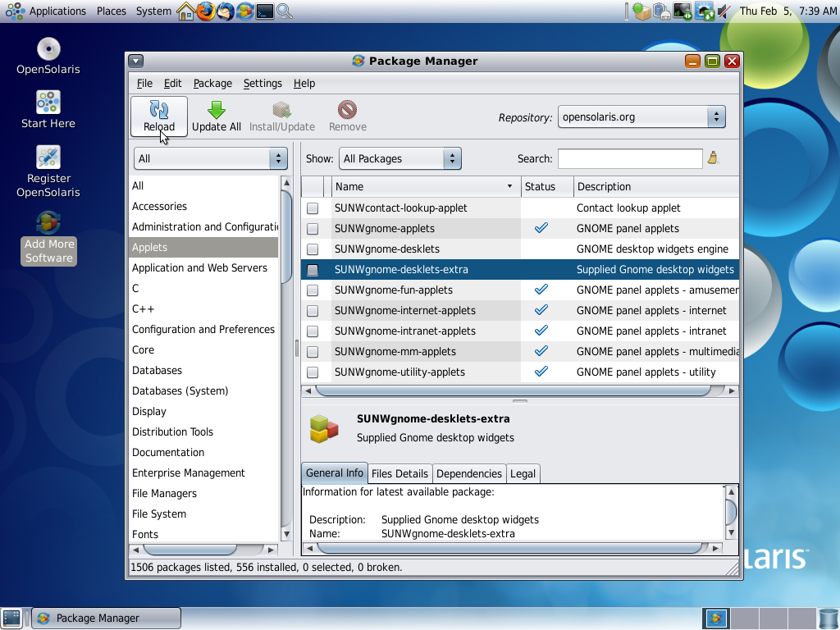Check the SUNWgnome-intranet-applets checkbox
The height and width of the screenshot is (630, 840).
point(313,331)
